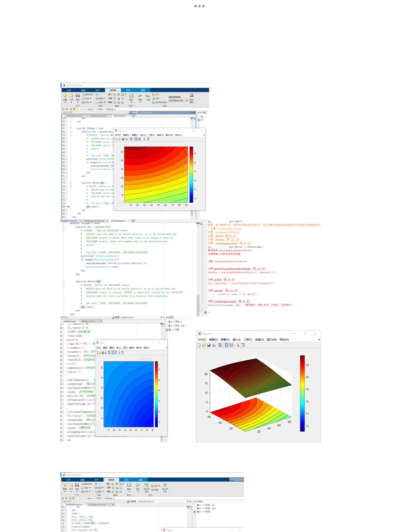
Task: Collapse function delete fold marker at line 73
Action: [71, 183]
